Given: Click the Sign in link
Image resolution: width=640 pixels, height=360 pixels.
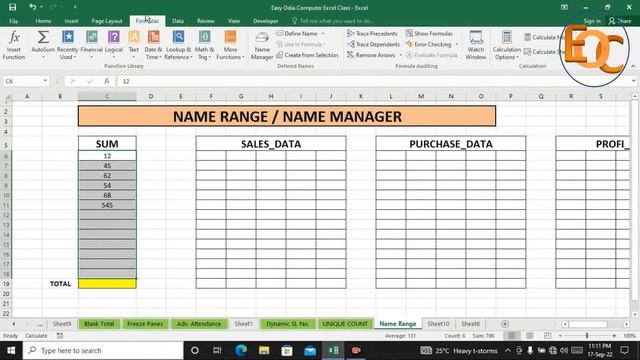Looking at the screenshot, I should [592, 21].
